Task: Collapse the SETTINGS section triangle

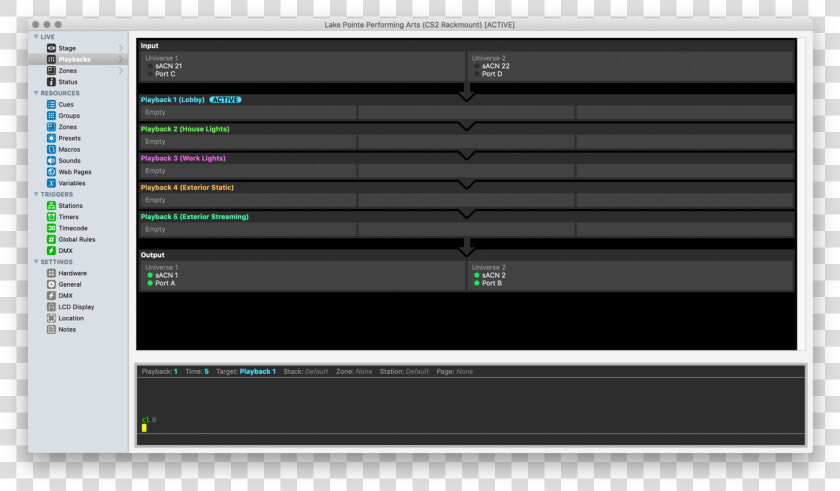Action: coord(36,262)
